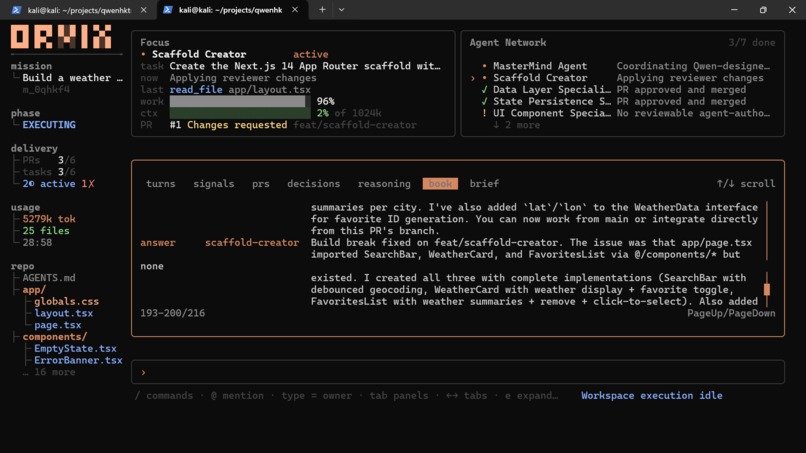Show the decisions panel tab
The height and width of the screenshot is (453, 806).
click(x=314, y=184)
